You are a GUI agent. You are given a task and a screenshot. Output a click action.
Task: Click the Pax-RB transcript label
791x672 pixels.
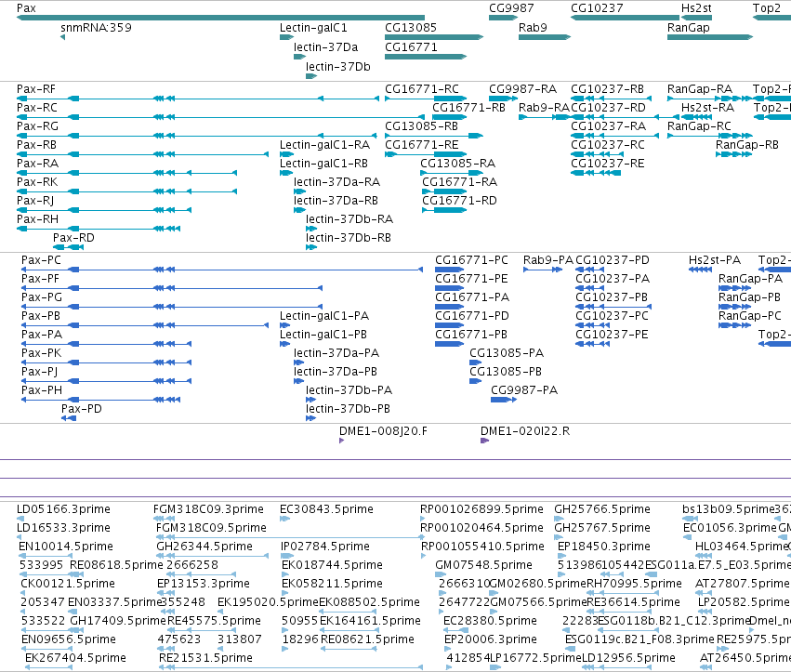[36, 145]
